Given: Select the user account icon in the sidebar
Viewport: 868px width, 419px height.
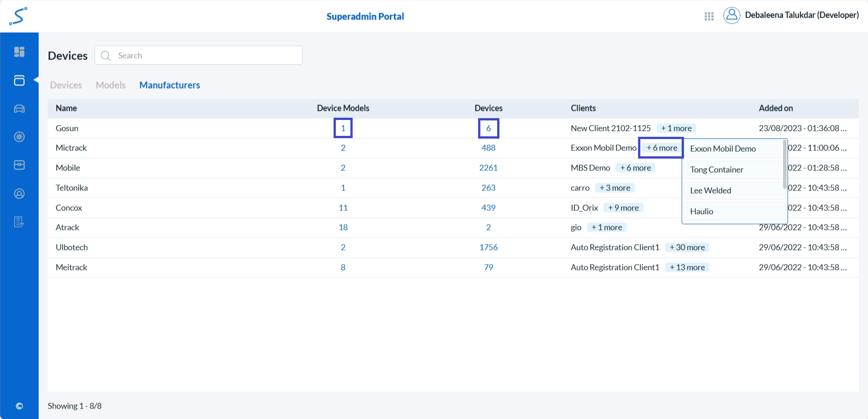Looking at the screenshot, I should pyautogui.click(x=19, y=193).
